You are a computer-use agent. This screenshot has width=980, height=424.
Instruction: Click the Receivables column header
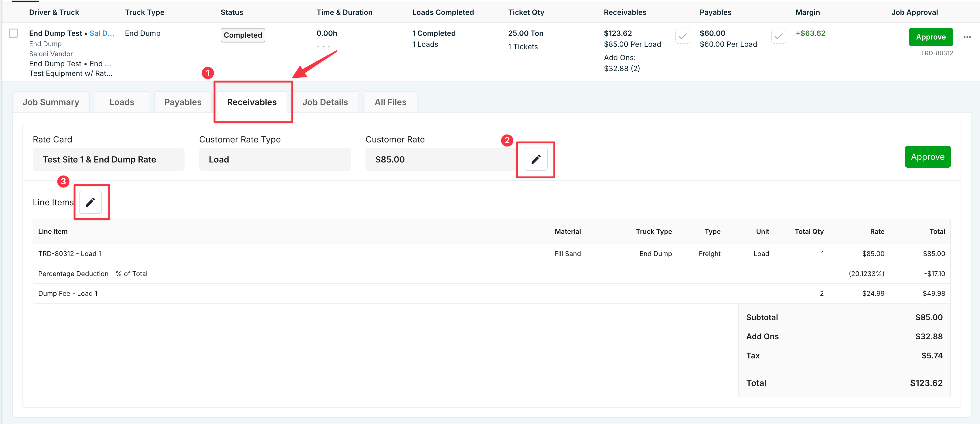(x=625, y=12)
